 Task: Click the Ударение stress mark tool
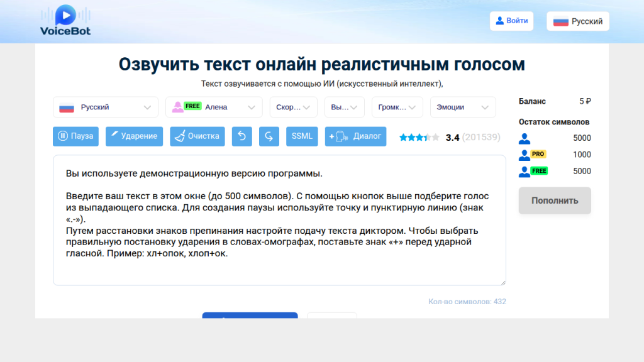(135, 136)
